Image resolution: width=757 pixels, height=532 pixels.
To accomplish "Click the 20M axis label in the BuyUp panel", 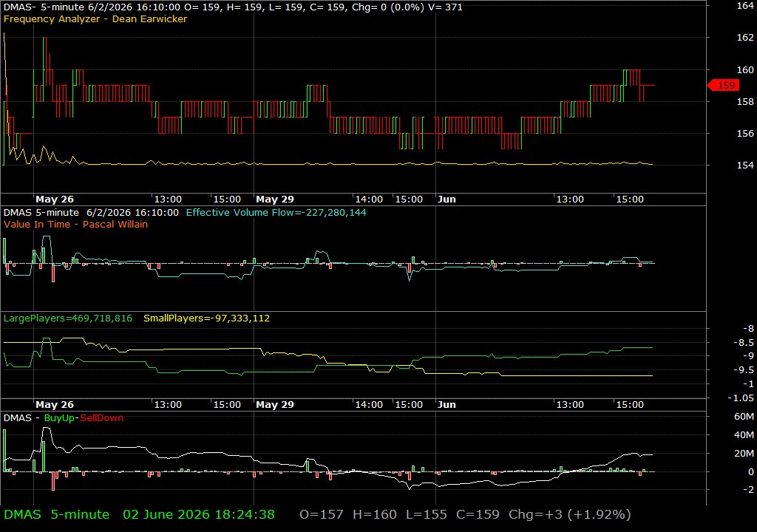I will click(x=744, y=454).
